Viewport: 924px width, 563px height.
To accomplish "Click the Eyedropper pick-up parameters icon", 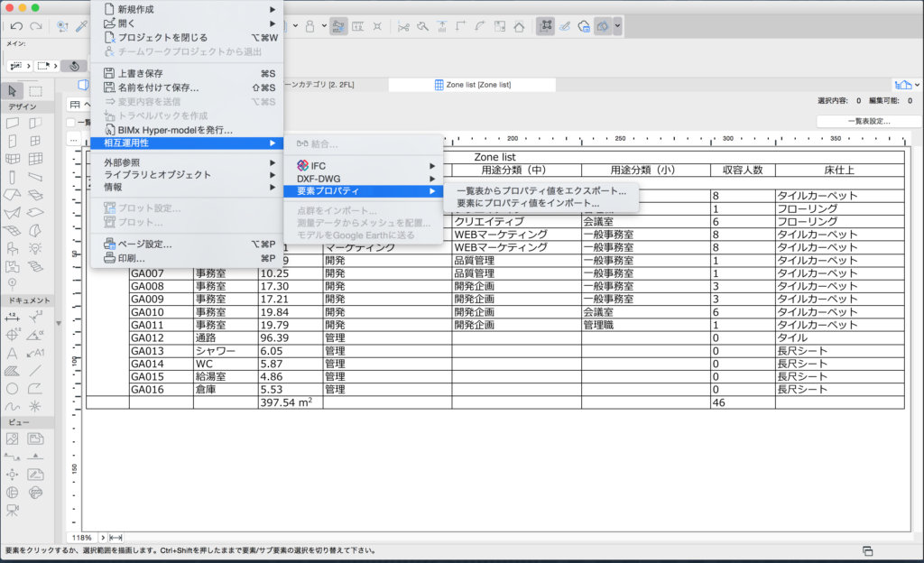I will click(80, 26).
